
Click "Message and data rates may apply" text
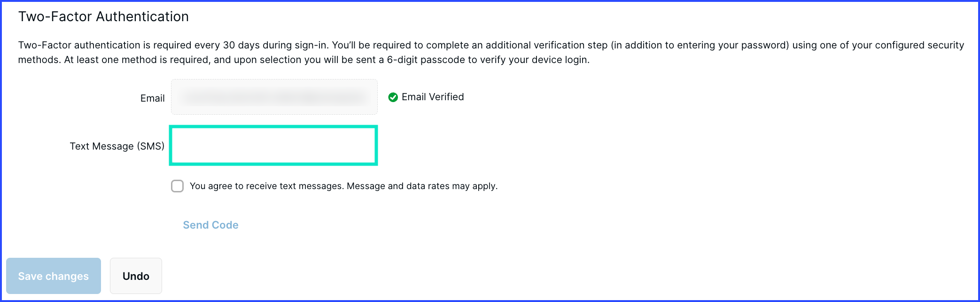pyautogui.click(x=421, y=186)
